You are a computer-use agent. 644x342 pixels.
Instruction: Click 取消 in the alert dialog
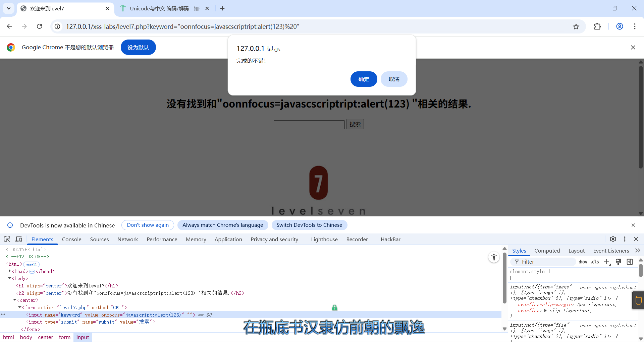394,79
